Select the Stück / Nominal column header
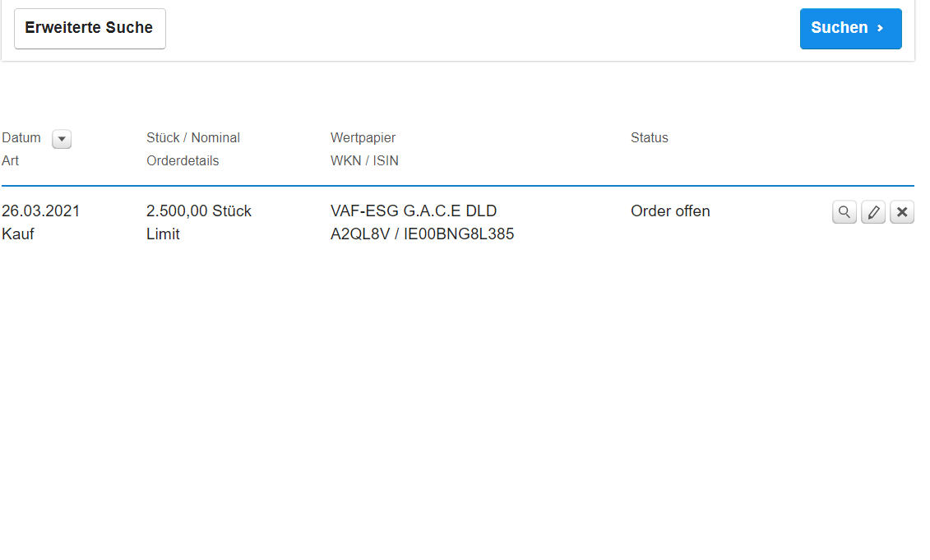The image size is (930, 560). click(193, 138)
